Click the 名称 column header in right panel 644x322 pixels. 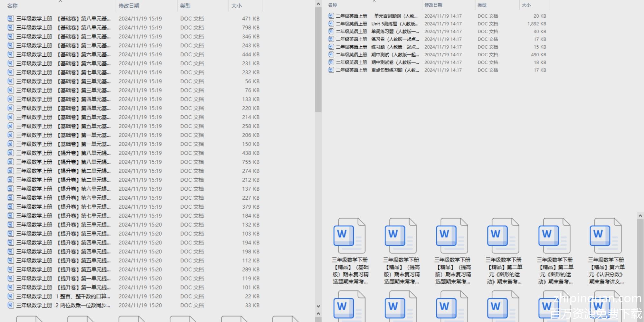(x=333, y=5)
